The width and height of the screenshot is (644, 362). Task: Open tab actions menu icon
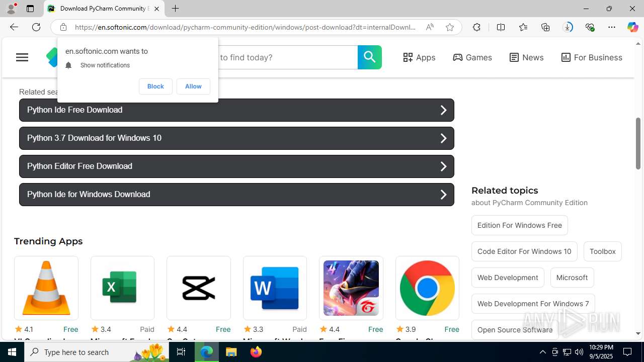pos(30,9)
